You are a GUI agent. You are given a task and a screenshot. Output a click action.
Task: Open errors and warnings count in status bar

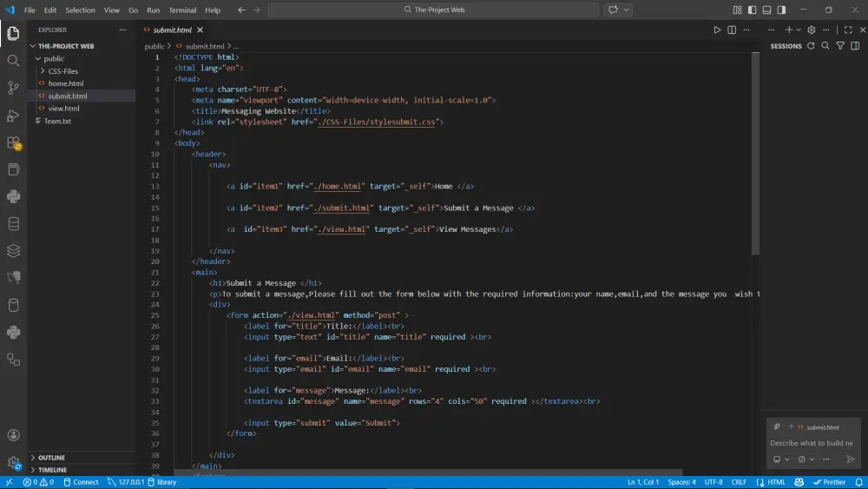tap(38, 482)
